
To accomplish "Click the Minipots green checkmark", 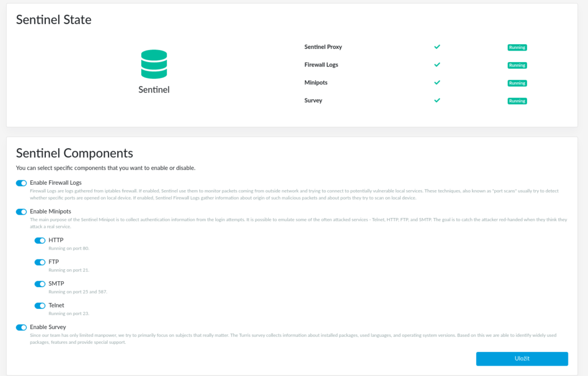I will click(437, 83).
